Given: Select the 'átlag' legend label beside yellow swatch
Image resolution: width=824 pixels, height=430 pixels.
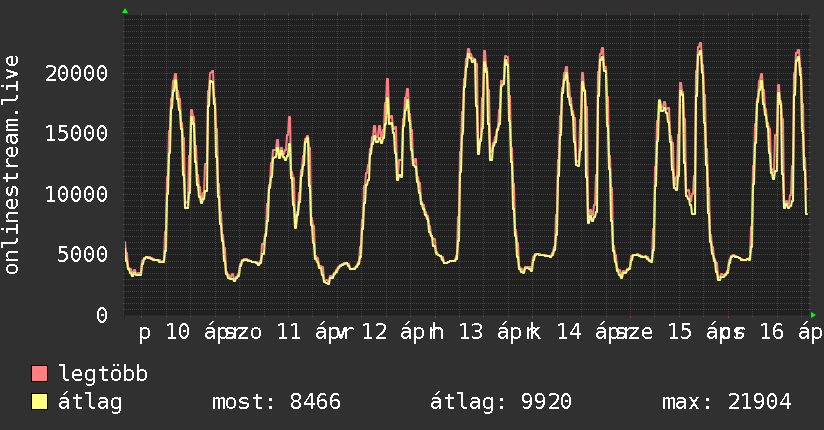Looking at the screenshot, I should coord(90,402).
